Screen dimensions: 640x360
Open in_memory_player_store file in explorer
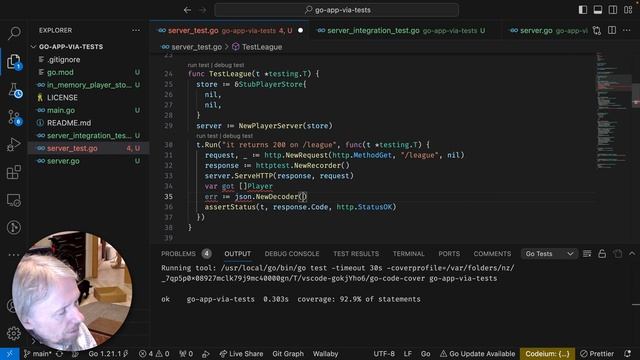click(88, 85)
